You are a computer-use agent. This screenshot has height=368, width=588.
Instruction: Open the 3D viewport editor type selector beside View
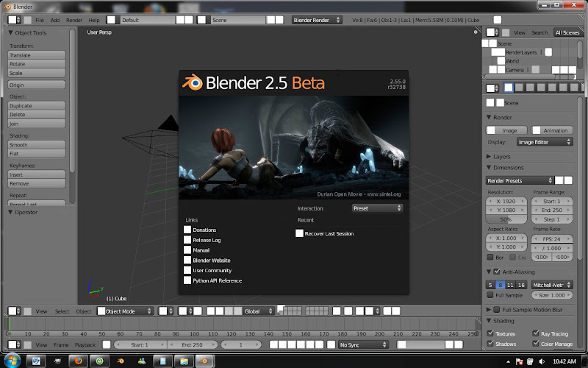click(x=14, y=311)
